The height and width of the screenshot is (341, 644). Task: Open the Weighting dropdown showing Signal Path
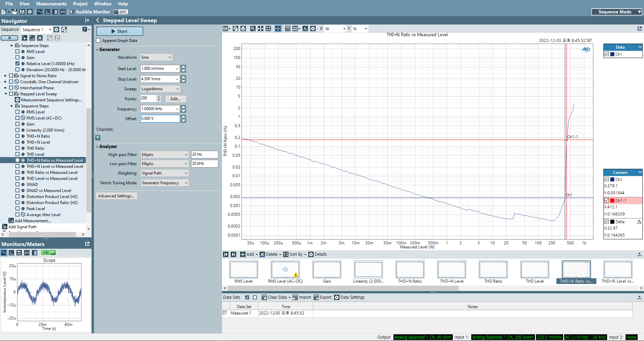click(x=165, y=173)
